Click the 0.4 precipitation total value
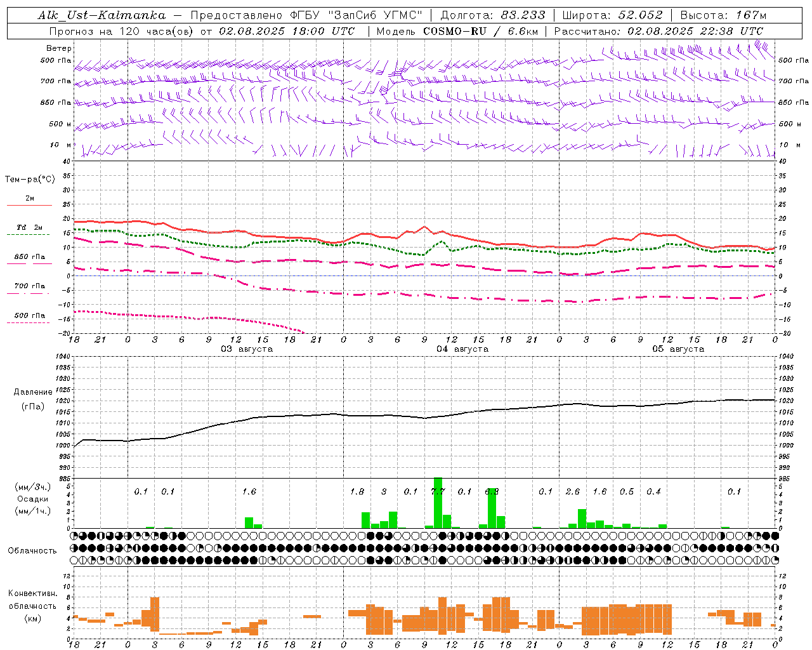Image resolution: width=812 pixels, height=650 pixels. [653, 491]
